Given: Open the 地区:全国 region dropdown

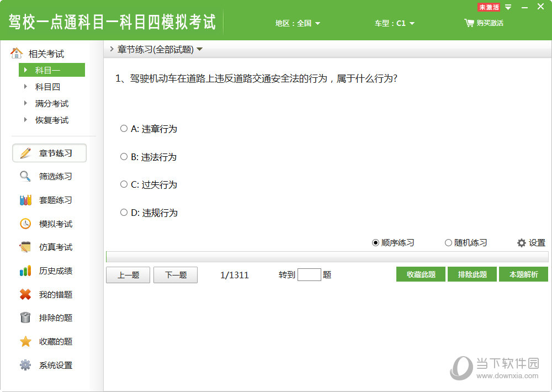Looking at the screenshot, I should pyautogui.click(x=298, y=23).
